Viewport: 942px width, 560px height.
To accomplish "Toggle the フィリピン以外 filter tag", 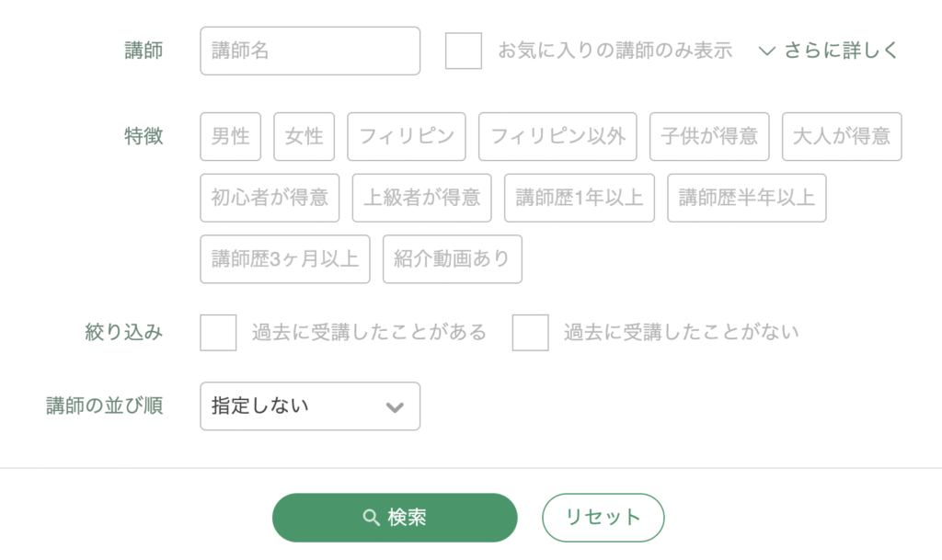I will 557,137.
